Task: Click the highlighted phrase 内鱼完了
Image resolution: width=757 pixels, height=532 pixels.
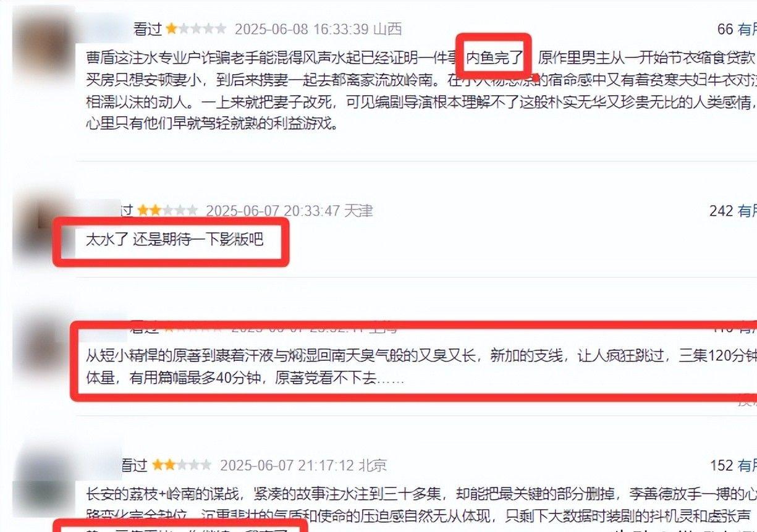Action: click(x=494, y=58)
